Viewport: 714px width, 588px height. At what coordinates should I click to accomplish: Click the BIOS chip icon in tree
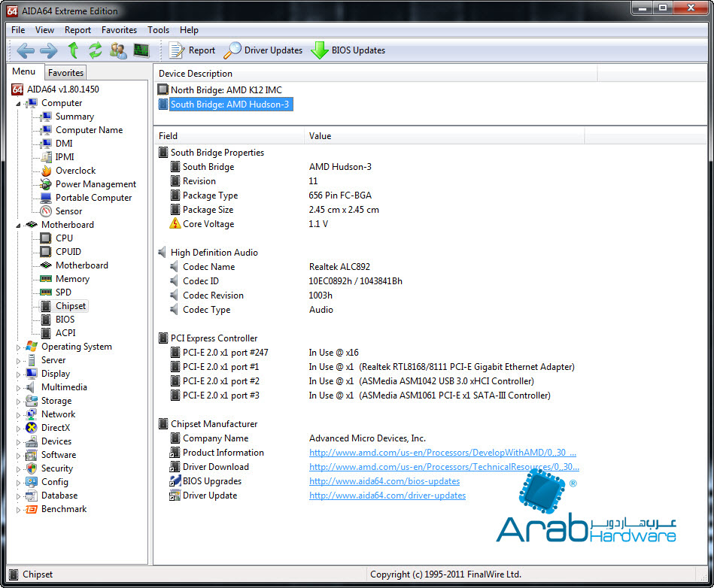click(x=46, y=320)
